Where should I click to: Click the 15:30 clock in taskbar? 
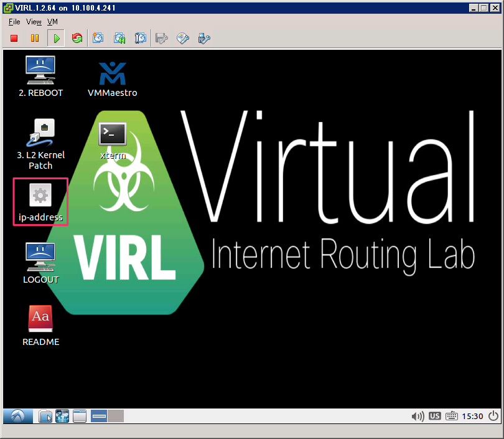coord(472,417)
